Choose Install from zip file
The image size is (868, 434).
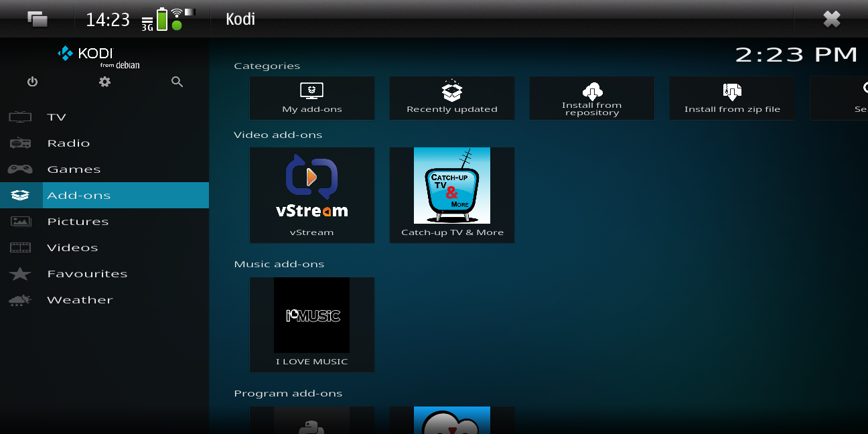click(732, 98)
